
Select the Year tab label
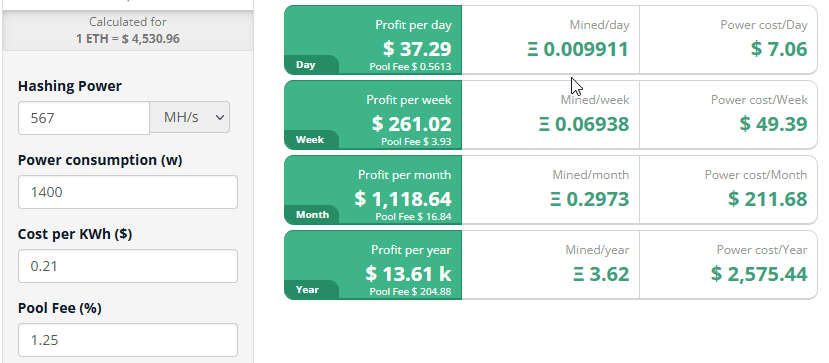307,290
